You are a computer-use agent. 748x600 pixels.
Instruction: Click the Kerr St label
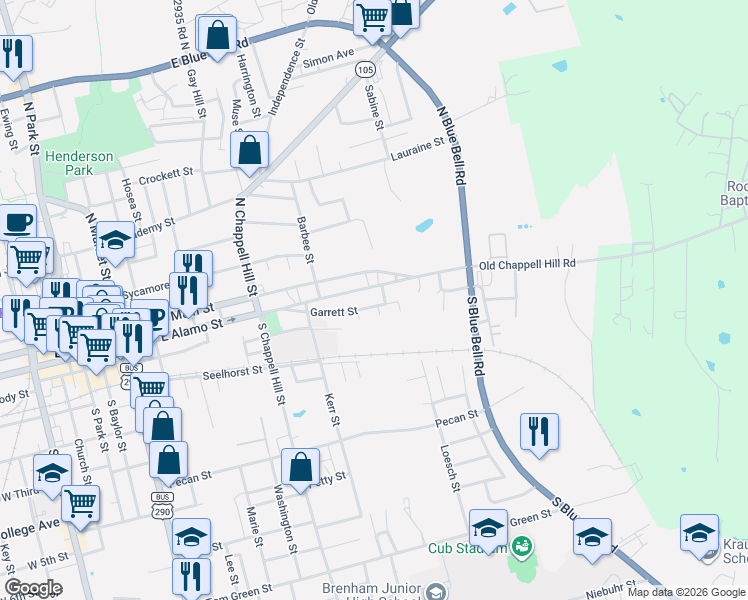click(332, 409)
